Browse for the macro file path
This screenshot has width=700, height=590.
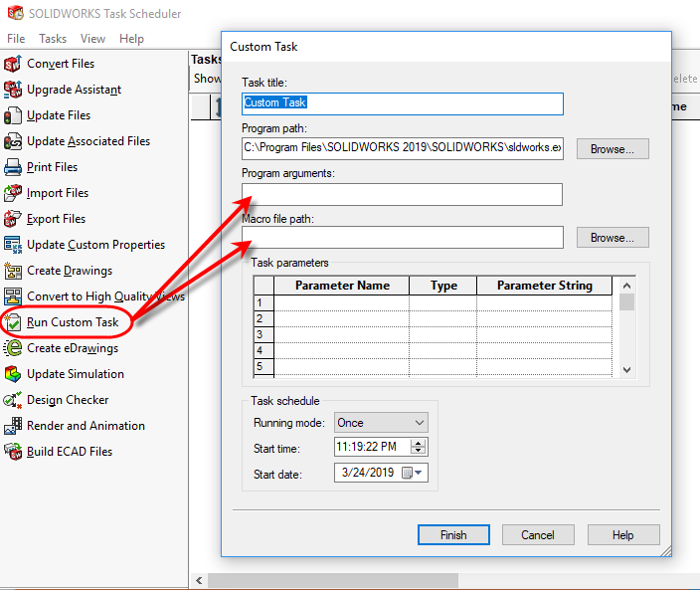pyautogui.click(x=612, y=237)
